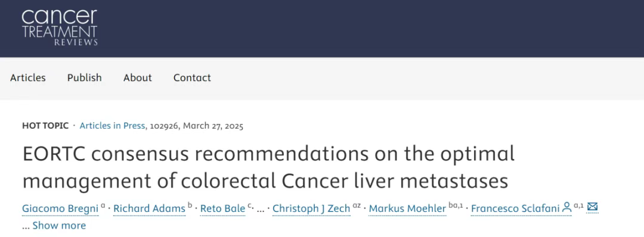Follow the Articles in Press link
Image resolution: width=644 pixels, height=237 pixels.
pyautogui.click(x=112, y=126)
